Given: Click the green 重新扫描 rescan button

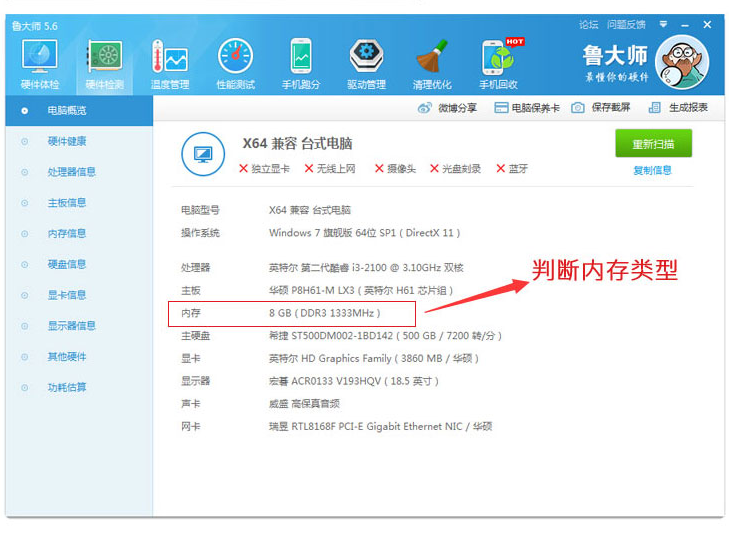Looking at the screenshot, I should [653, 144].
